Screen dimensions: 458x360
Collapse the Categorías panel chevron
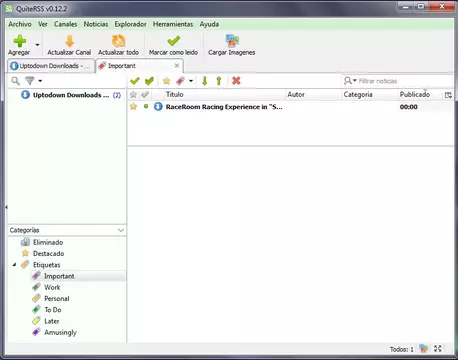(x=121, y=230)
